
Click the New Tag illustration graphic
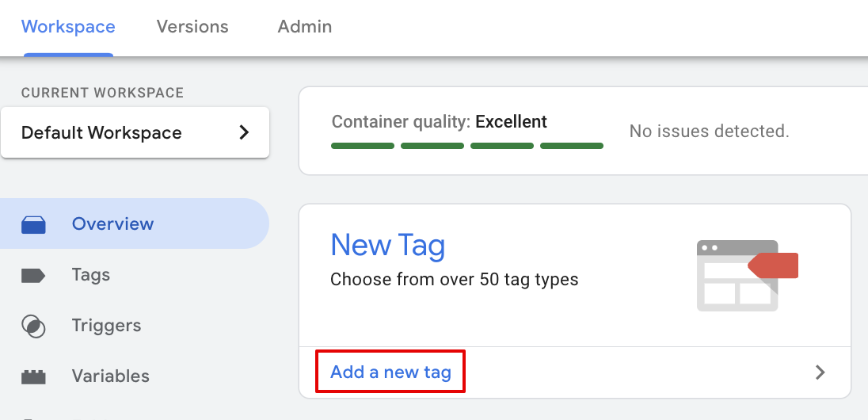click(x=746, y=274)
